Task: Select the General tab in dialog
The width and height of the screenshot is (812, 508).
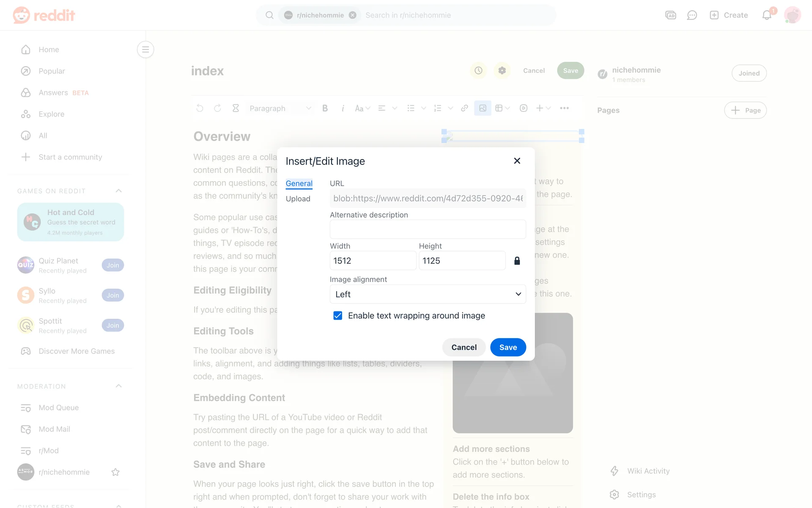Action: coord(299,183)
